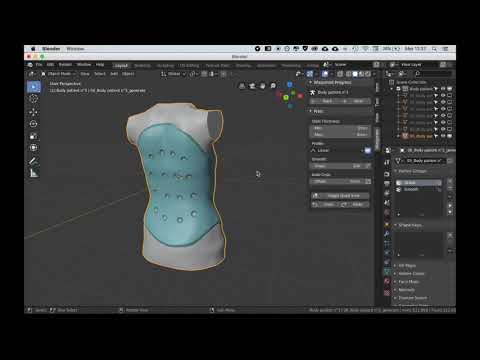Collapse the Body pattern collection tree
The height and width of the screenshot is (360, 480).
[x=392, y=89]
